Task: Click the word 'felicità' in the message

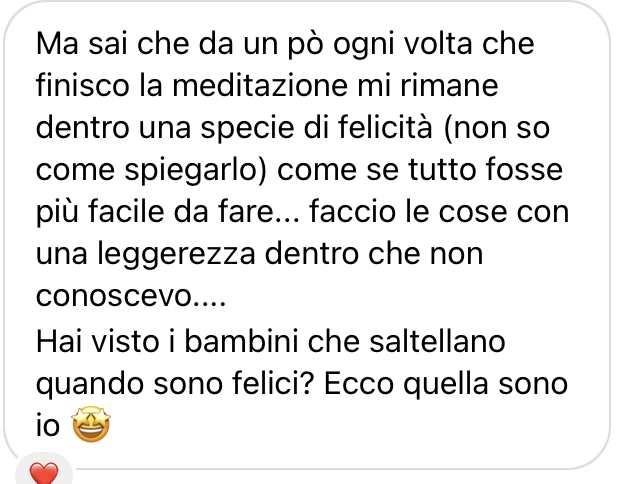Action: tap(385, 127)
